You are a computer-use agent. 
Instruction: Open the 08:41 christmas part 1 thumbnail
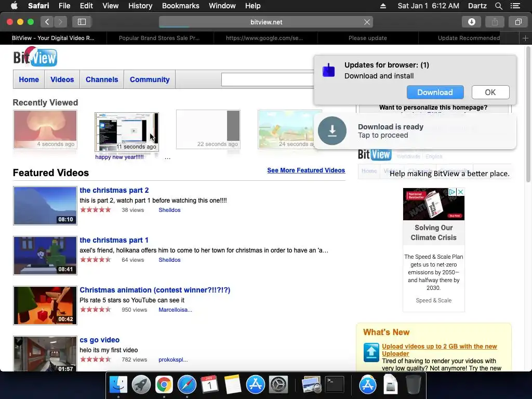(45, 256)
